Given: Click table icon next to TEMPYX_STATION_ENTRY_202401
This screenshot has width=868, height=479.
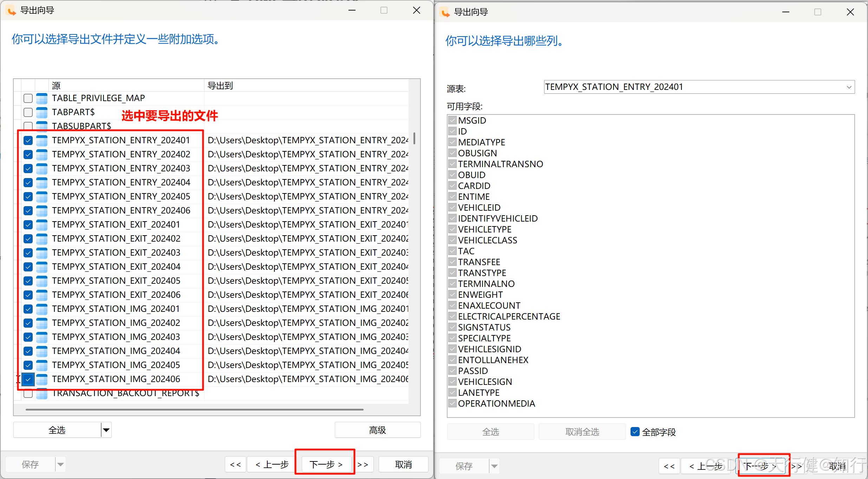Looking at the screenshot, I should (42, 140).
